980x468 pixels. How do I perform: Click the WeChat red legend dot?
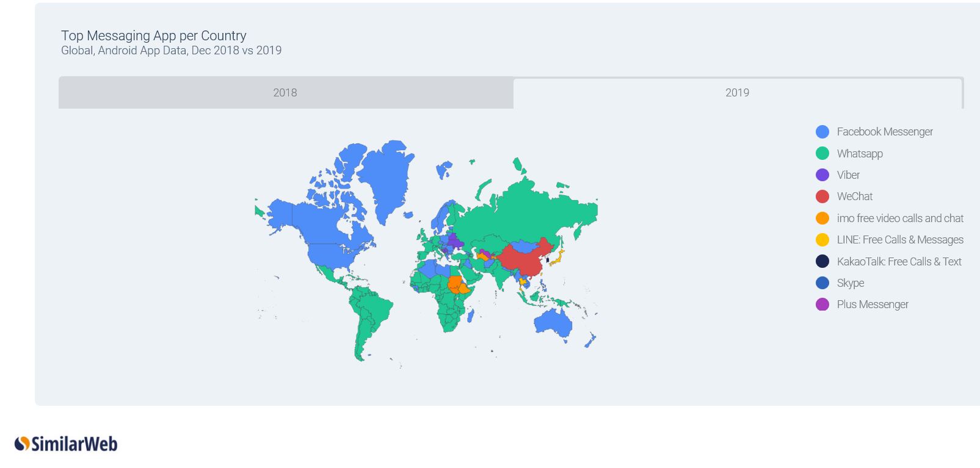(x=822, y=196)
